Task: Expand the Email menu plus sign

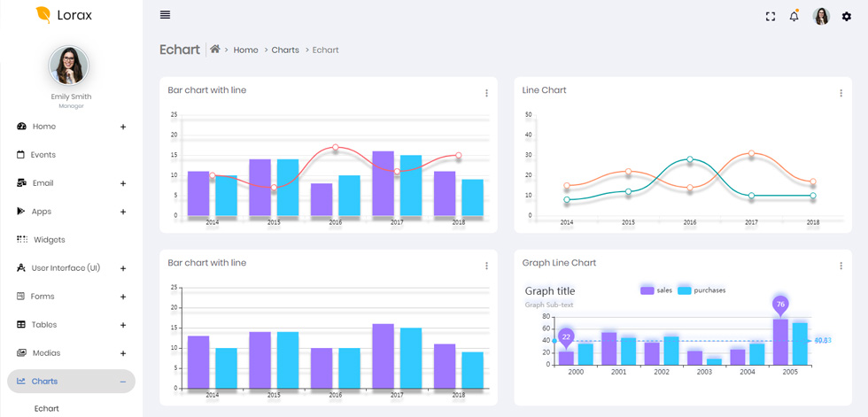Action: pyautogui.click(x=123, y=183)
